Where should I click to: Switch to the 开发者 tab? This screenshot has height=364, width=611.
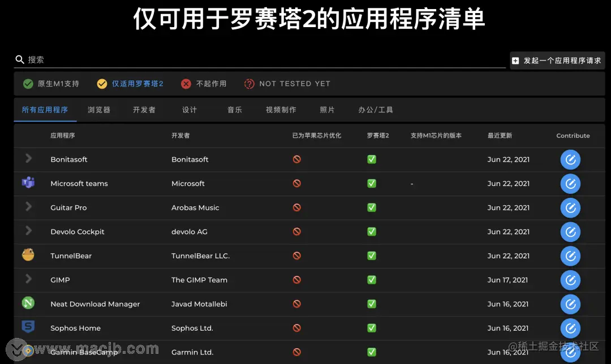pyautogui.click(x=144, y=110)
